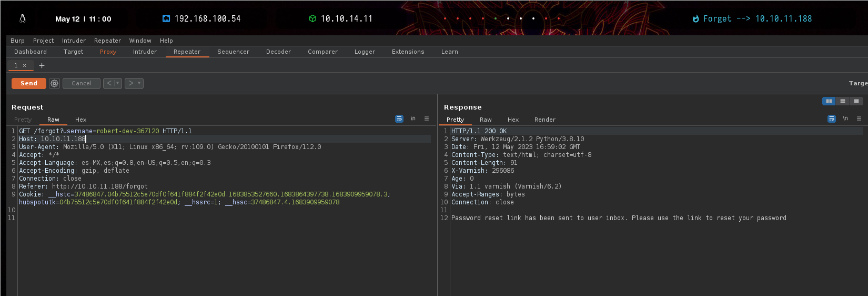
Task: Switch to top-bottom stacked layout
Action: [843, 101]
